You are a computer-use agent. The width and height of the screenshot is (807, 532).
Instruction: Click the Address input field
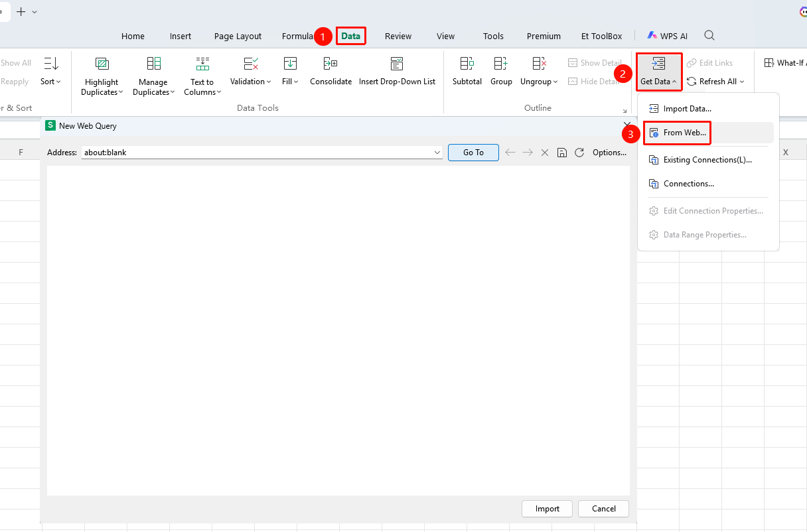tap(261, 153)
